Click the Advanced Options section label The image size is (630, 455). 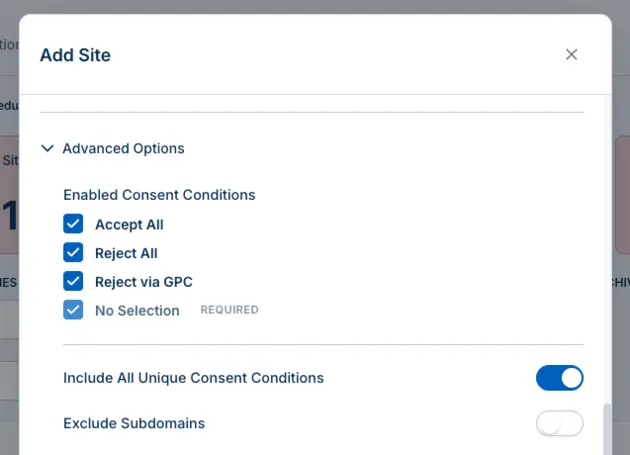point(123,148)
